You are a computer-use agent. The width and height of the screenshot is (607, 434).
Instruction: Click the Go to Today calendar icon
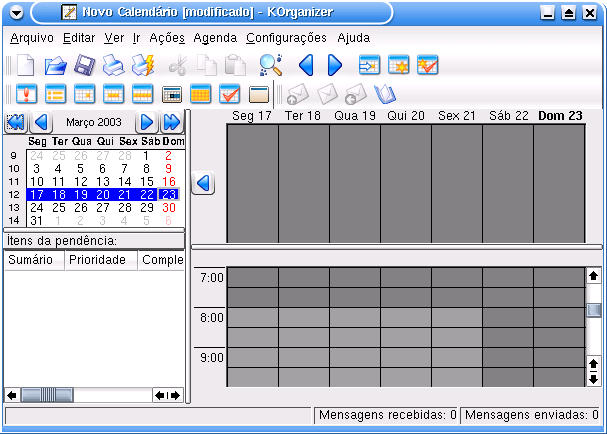pos(369,65)
